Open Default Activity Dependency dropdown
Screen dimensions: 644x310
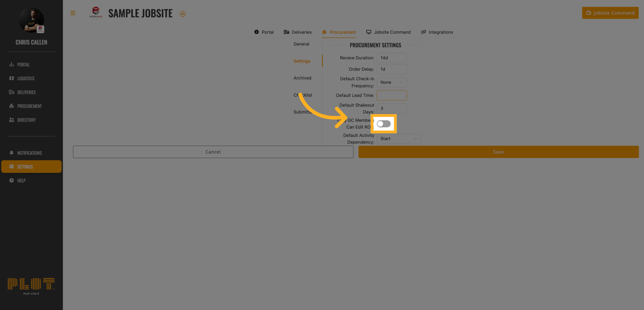pos(398,138)
